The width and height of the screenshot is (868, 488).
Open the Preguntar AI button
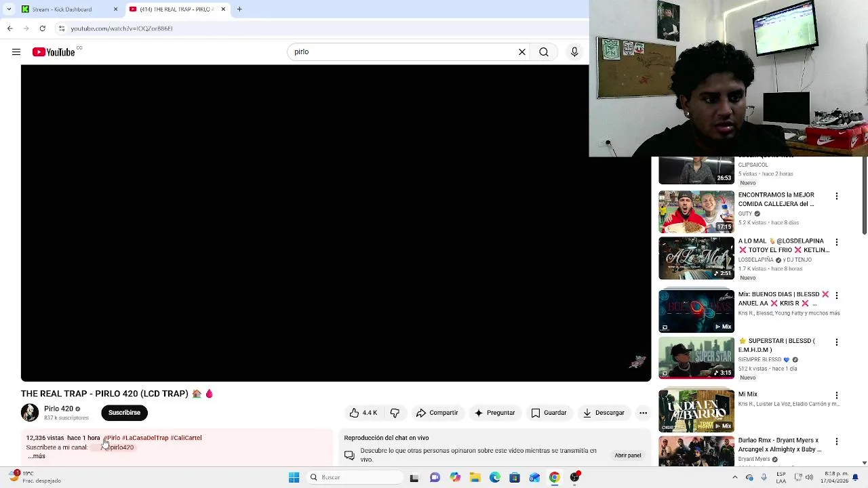[x=494, y=413]
